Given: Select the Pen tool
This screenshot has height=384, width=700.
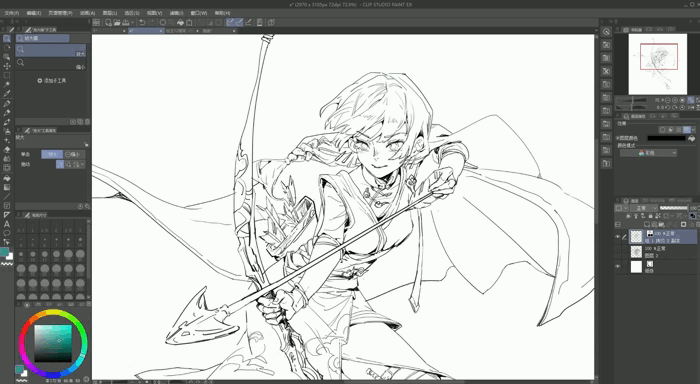Looking at the screenshot, I should pyautogui.click(x=7, y=104).
